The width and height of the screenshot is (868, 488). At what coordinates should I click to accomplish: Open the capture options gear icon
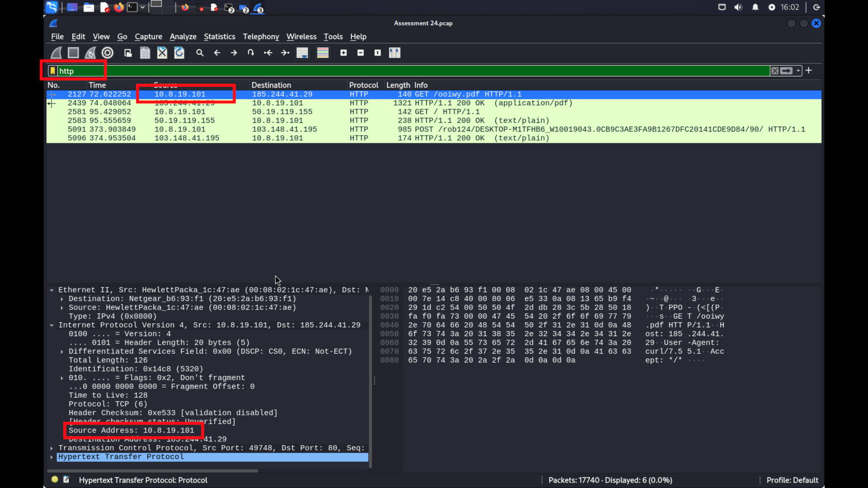[107, 52]
